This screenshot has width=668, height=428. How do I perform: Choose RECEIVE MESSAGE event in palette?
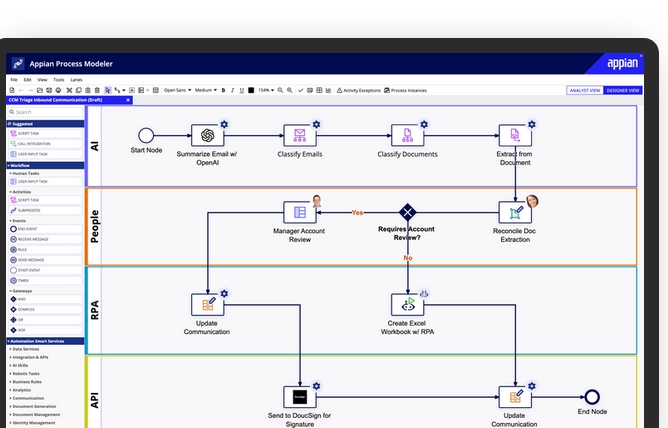(45, 239)
